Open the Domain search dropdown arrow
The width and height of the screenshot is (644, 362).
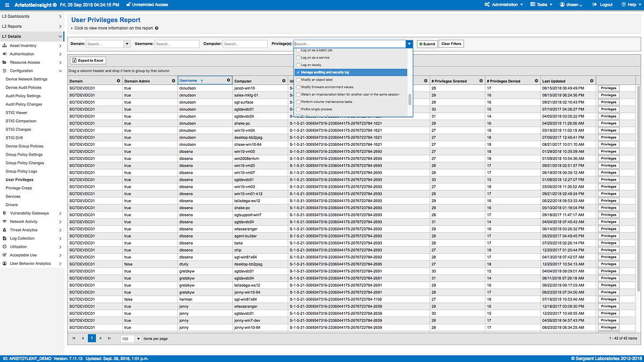127,44
